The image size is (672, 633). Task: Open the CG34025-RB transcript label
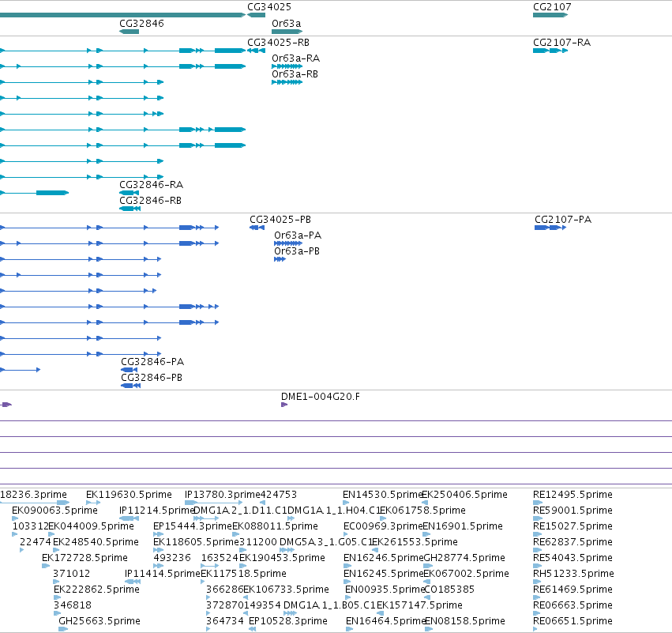(x=278, y=43)
